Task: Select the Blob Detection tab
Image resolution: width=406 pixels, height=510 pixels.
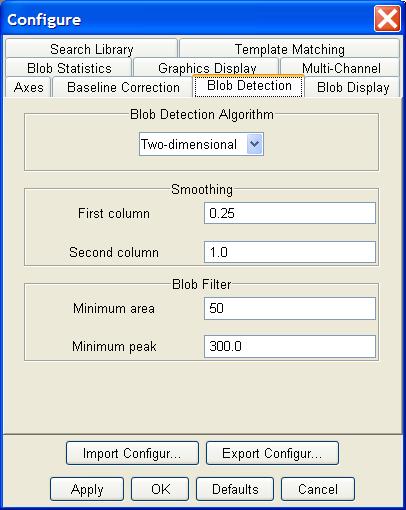Action: [249, 86]
